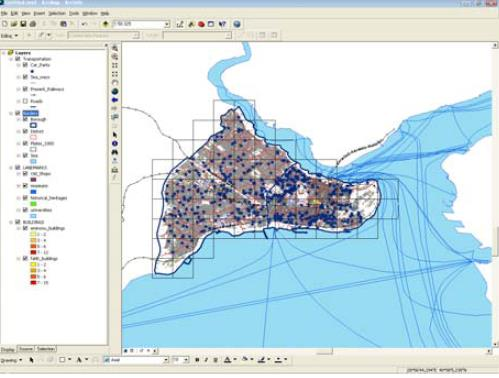Open the Editing dropdown menu

pyautogui.click(x=10, y=35)
